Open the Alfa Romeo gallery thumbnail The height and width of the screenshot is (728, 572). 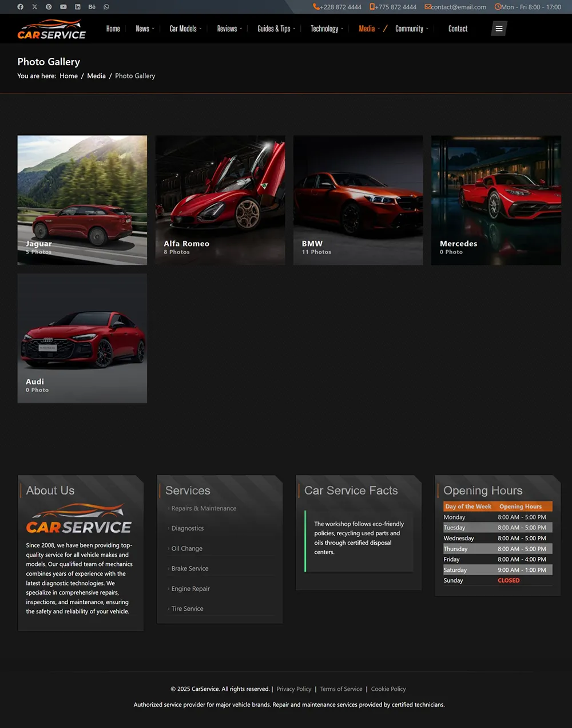coord(220,200)
